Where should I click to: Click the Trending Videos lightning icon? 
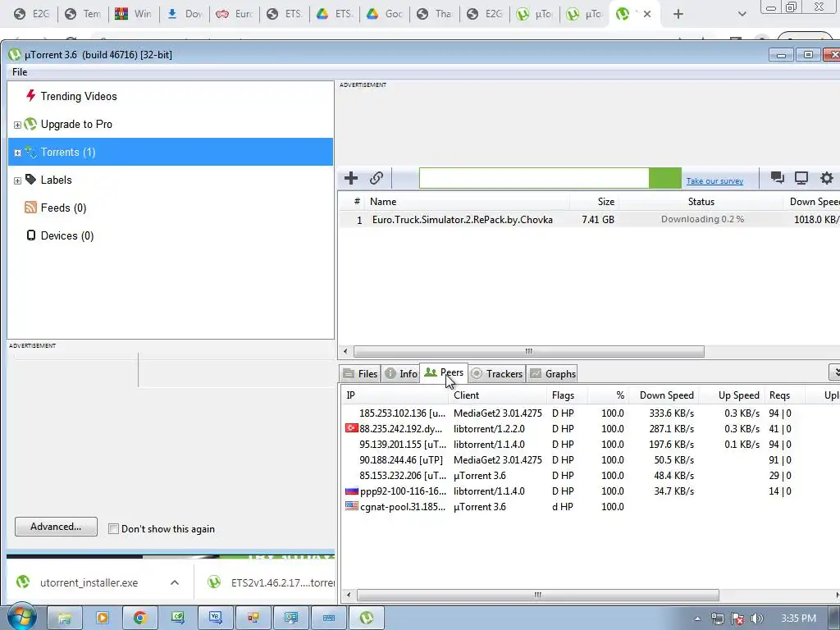coord(30,96)
